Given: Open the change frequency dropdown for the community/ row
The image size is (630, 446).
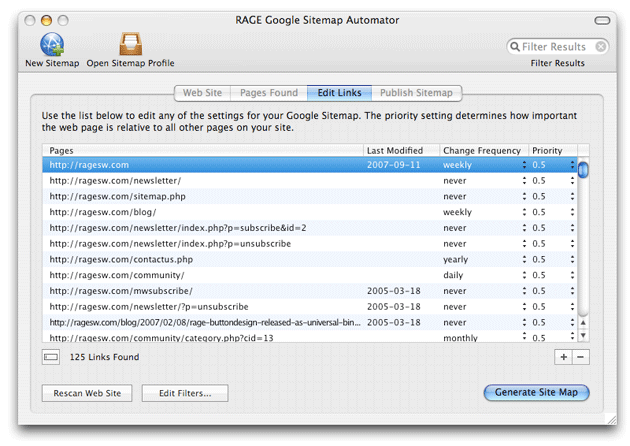Looking at the screenshot, I should tap(524, 275).
